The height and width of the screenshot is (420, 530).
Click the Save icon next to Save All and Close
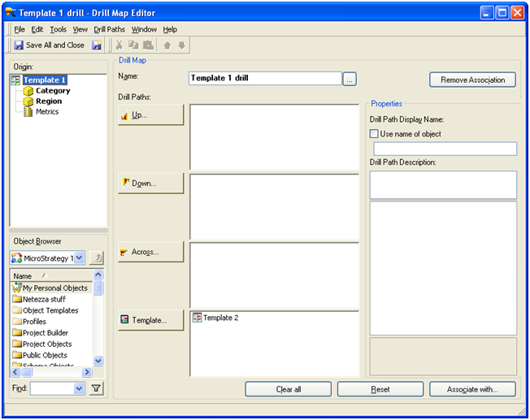coord(97,45)
